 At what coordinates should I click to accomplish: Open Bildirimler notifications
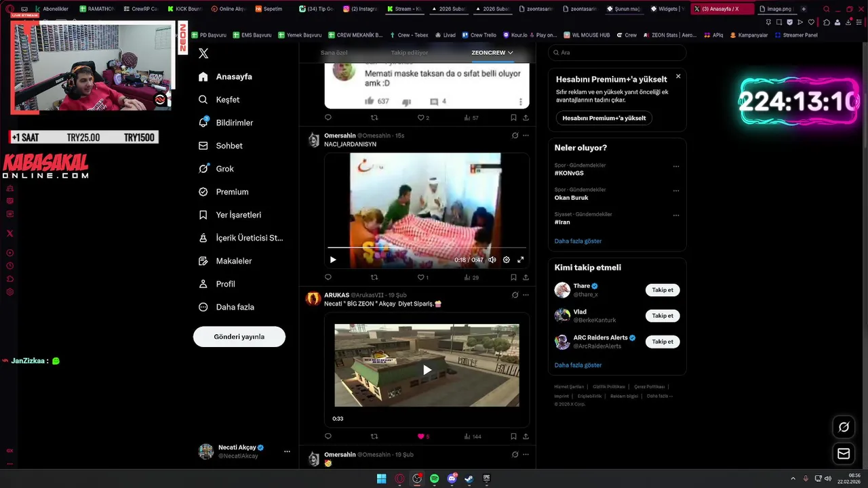(226, 123)
